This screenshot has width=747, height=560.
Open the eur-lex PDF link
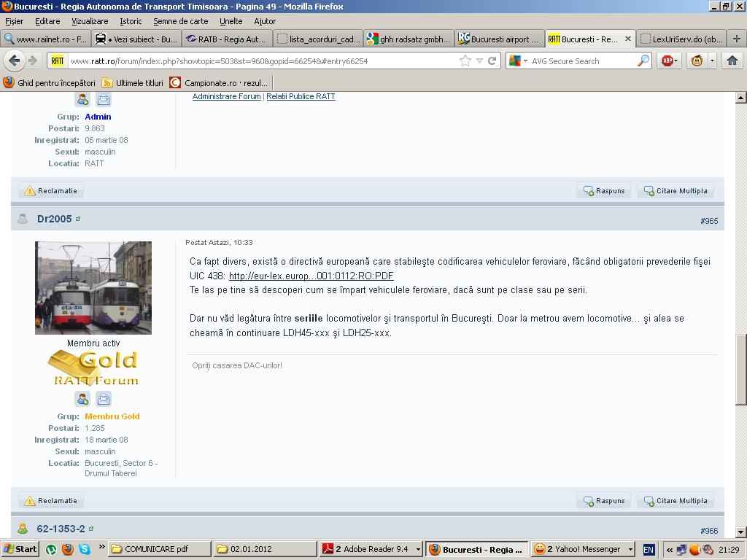pyautogui.click(x=311, y=276)
